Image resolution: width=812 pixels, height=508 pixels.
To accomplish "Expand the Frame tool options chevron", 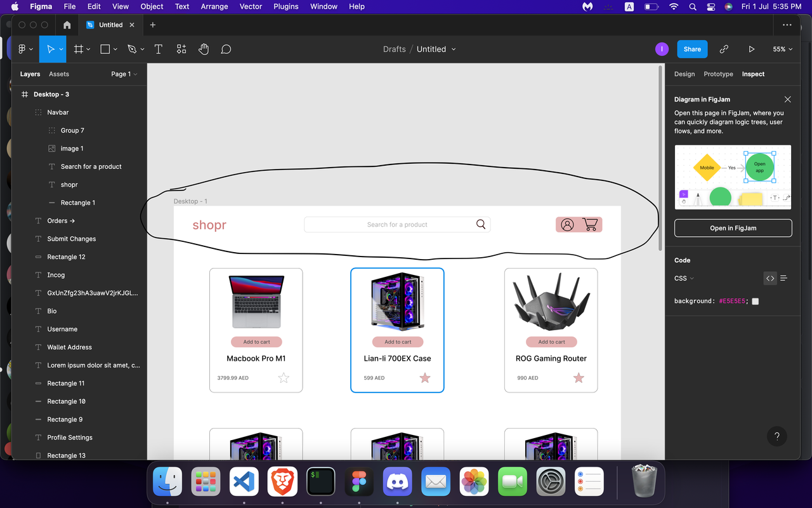I will point(88,49).
